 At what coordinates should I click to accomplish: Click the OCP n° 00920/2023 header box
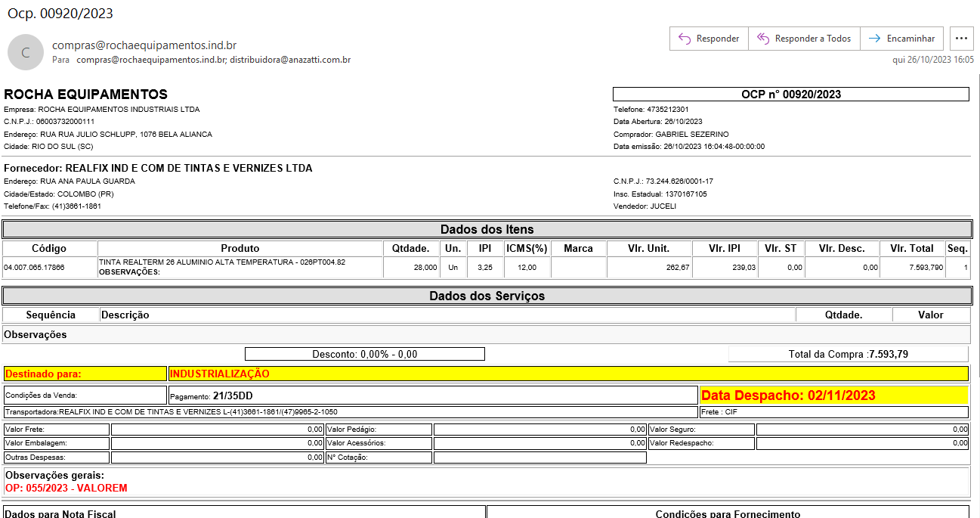click(790, 95)
